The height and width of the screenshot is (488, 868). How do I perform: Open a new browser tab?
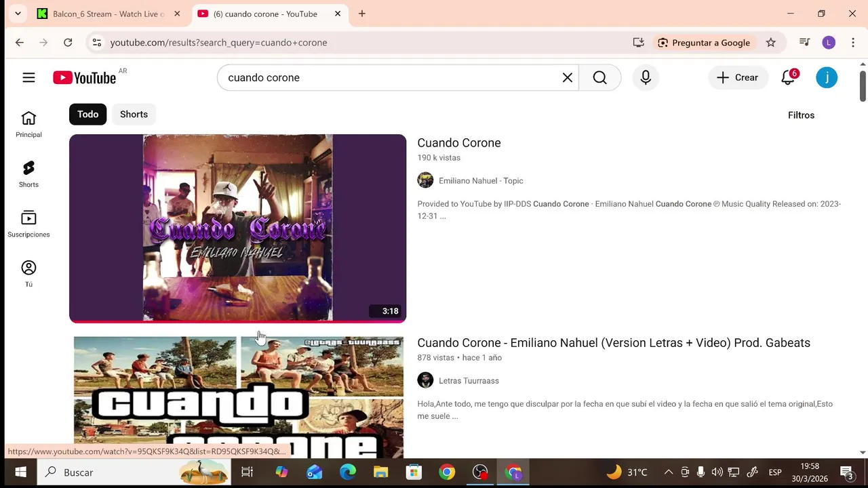coord(362,14)
